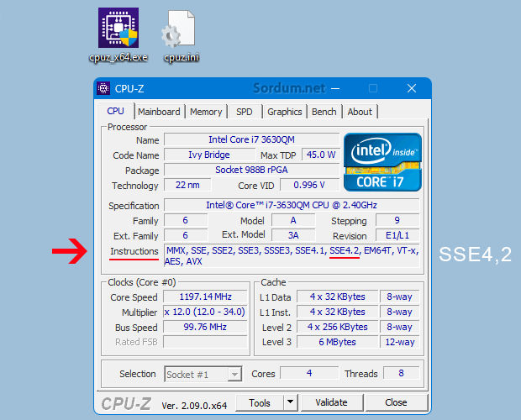
Task: Click the Max TDP value 45.0 W
Action: pos(321,155)
